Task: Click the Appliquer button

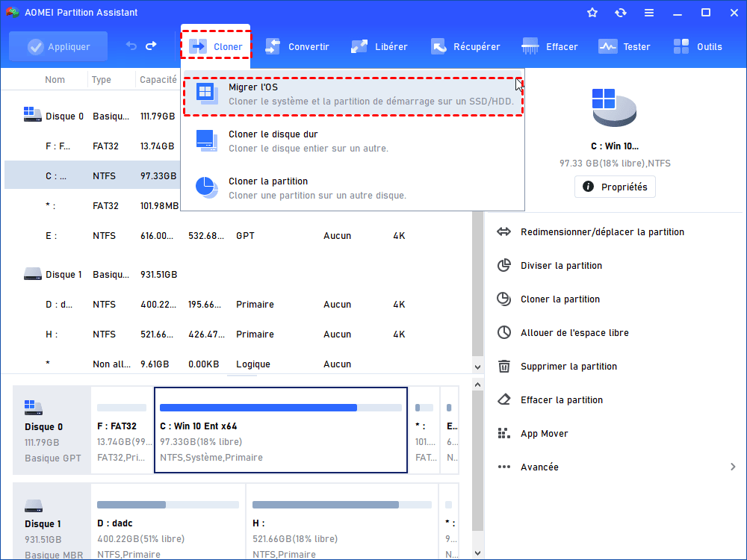Action: click(x=58, y=46)
